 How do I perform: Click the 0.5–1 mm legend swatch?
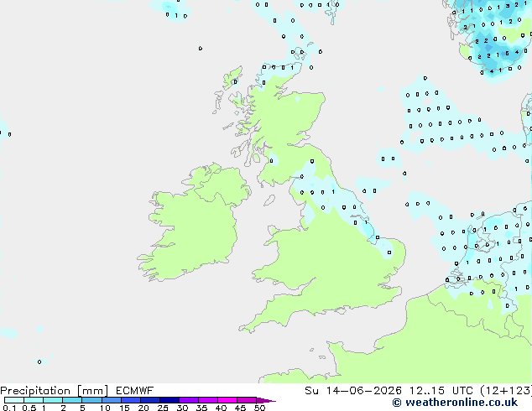point(34,400)
